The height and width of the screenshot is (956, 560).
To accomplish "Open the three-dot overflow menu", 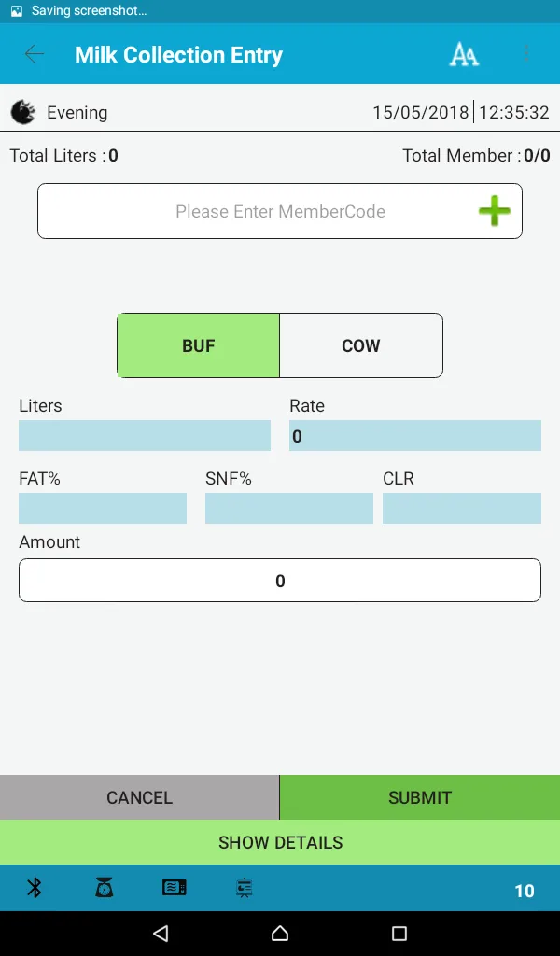I will pos(526,54).
